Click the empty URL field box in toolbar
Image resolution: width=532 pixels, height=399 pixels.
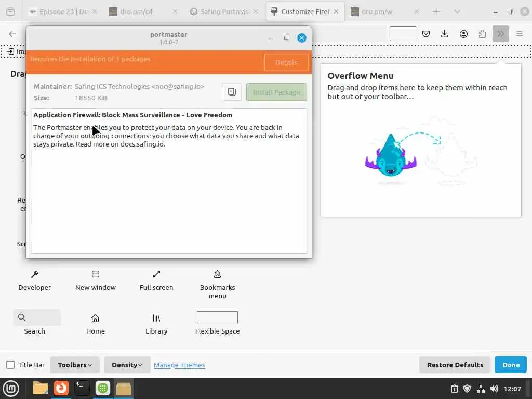click(x=403, y=34)
